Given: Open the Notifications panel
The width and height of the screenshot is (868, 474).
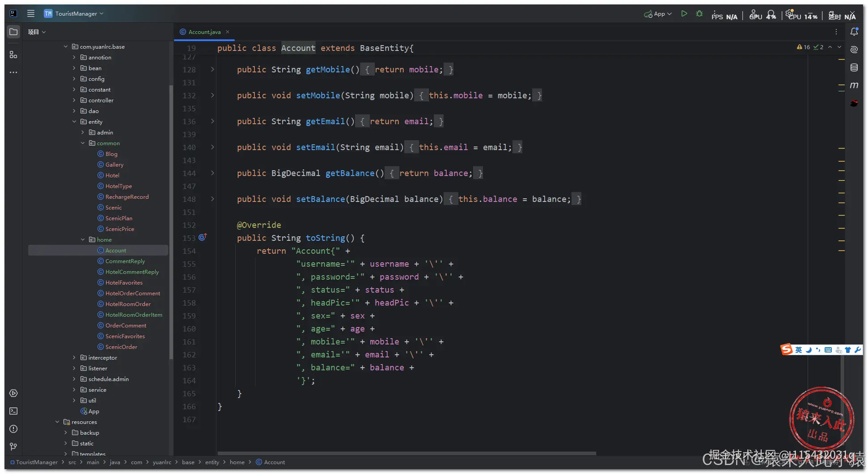Looking at the screenshot, I should (854, 32).
